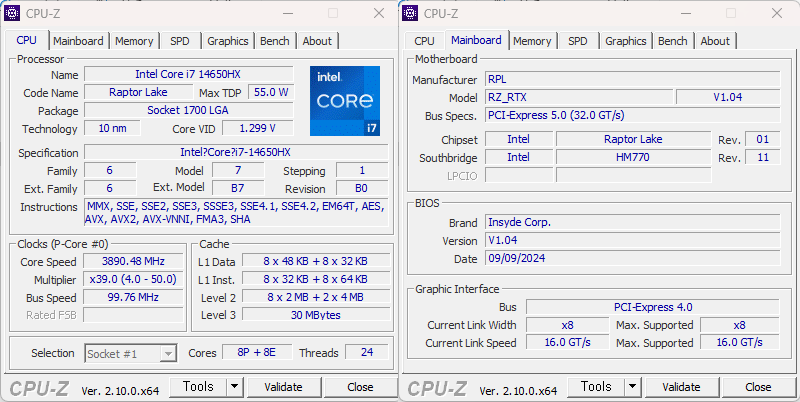Image resolution: width=800 pixels, height=402 pixels.
Task: Click Validate button in left window
Action: tap(284, 387)
